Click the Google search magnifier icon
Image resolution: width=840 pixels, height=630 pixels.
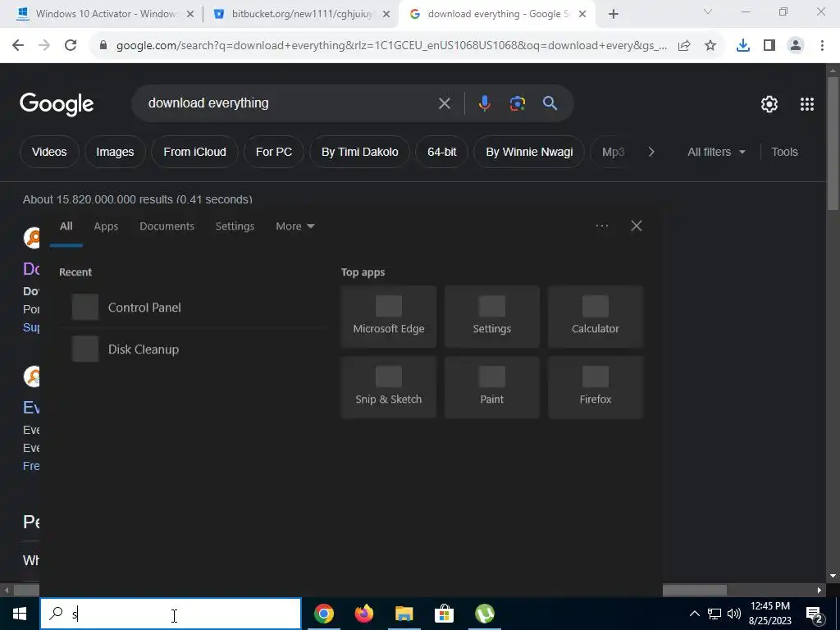pos(550,103)
